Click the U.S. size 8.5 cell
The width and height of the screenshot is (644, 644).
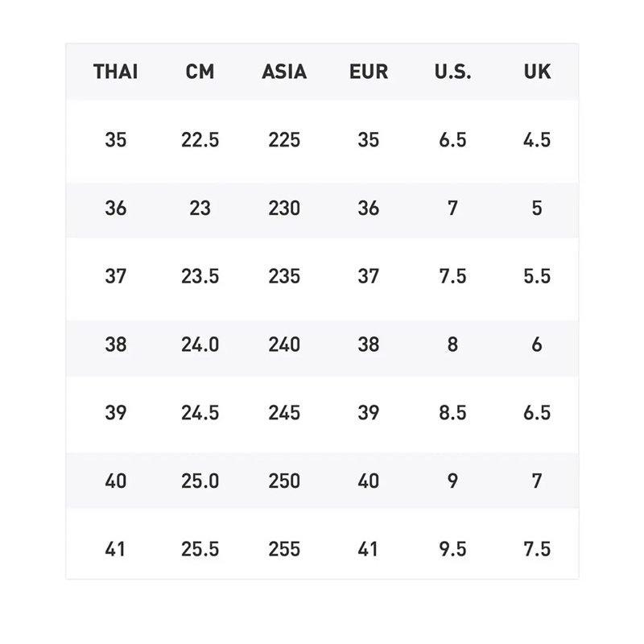coord(452,413)
